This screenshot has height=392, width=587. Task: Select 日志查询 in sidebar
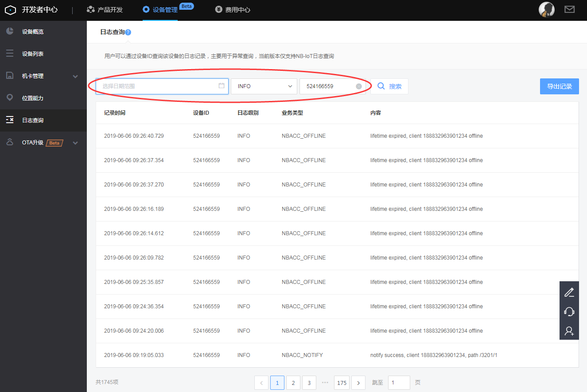(x=43, y=120)
